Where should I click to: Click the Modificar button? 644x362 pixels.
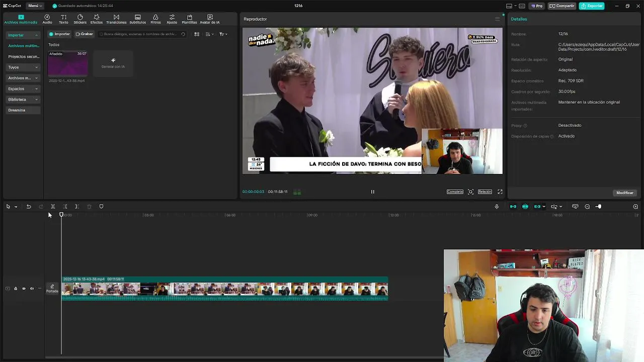[x=625, y=193]
